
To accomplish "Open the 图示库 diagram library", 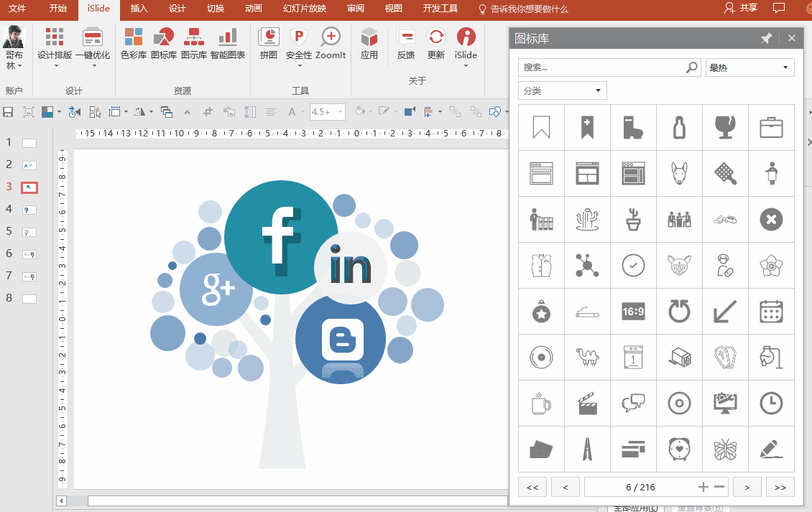I will coord(194,44).
